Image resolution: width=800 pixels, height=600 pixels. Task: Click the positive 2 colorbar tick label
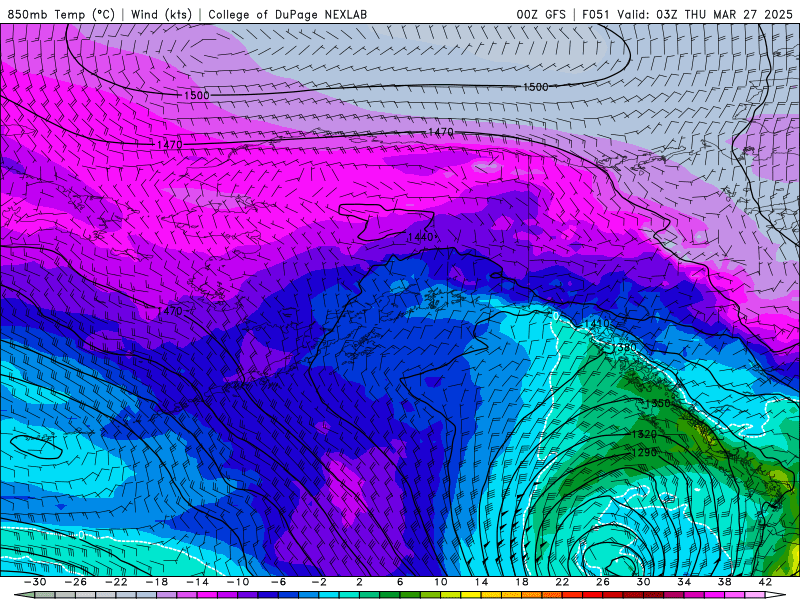click(x=359, y=582)
